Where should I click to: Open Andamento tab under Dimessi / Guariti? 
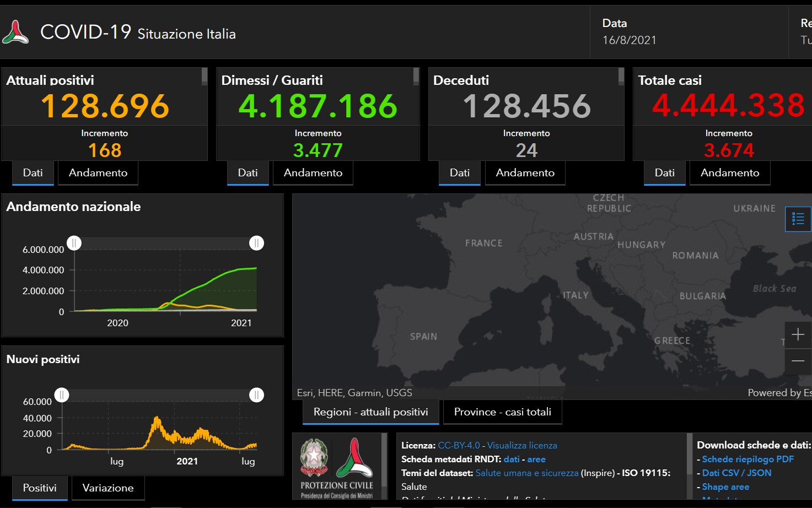click(x=313, y=173)
